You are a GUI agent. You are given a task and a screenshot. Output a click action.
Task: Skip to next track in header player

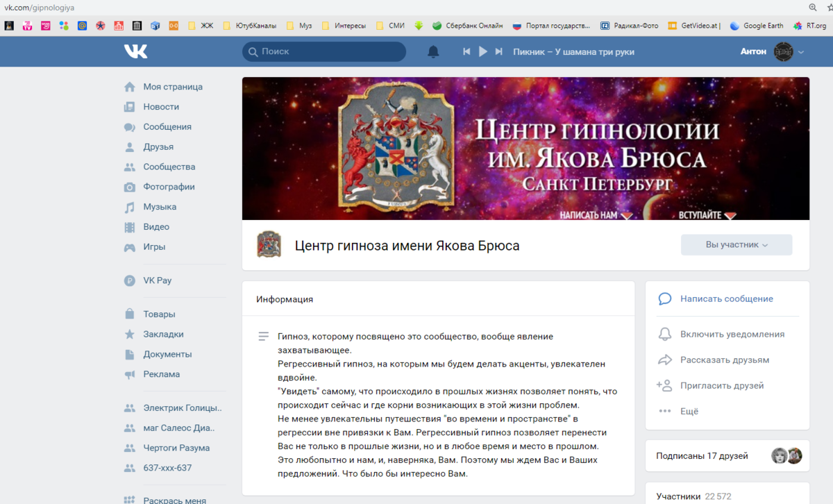500,51
